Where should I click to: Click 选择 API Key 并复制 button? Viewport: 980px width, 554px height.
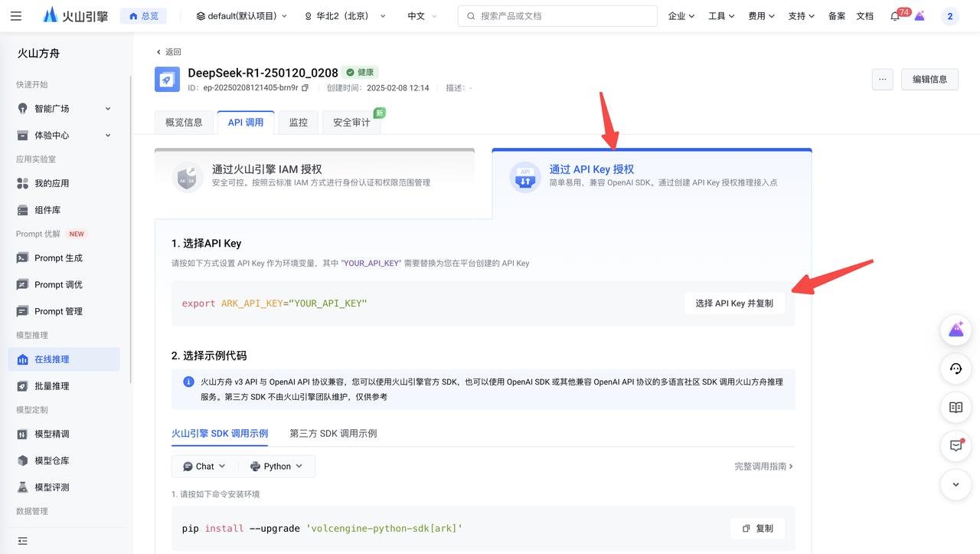(x=733, y=303)
